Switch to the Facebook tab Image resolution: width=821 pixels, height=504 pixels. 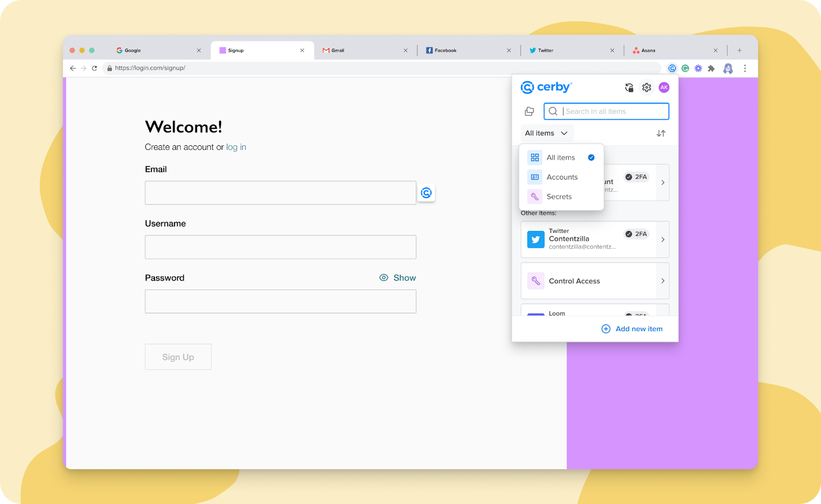[468, 50]
